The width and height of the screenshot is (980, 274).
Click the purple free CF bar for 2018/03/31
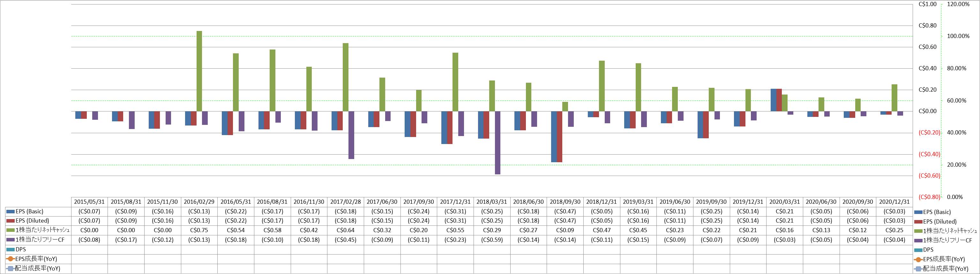click(x=497, y=143)
